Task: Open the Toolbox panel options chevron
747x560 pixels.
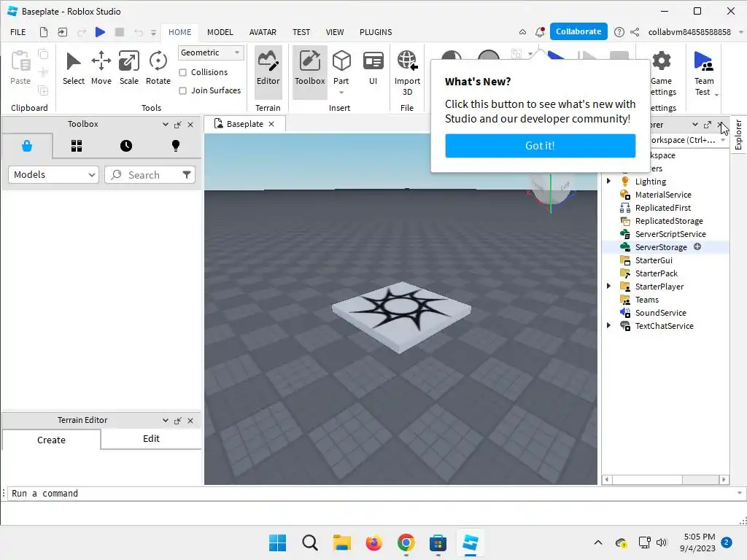Action: click(166, 124)
